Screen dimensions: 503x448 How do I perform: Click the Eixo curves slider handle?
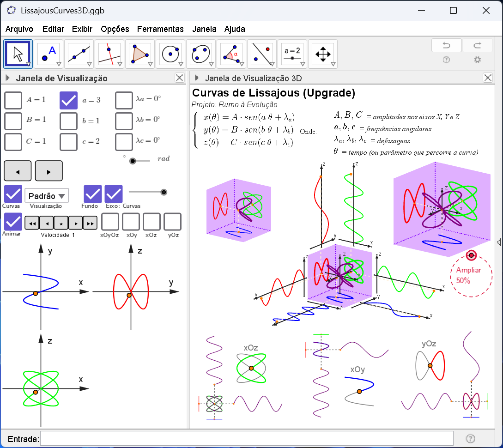(x=164, y=192)
